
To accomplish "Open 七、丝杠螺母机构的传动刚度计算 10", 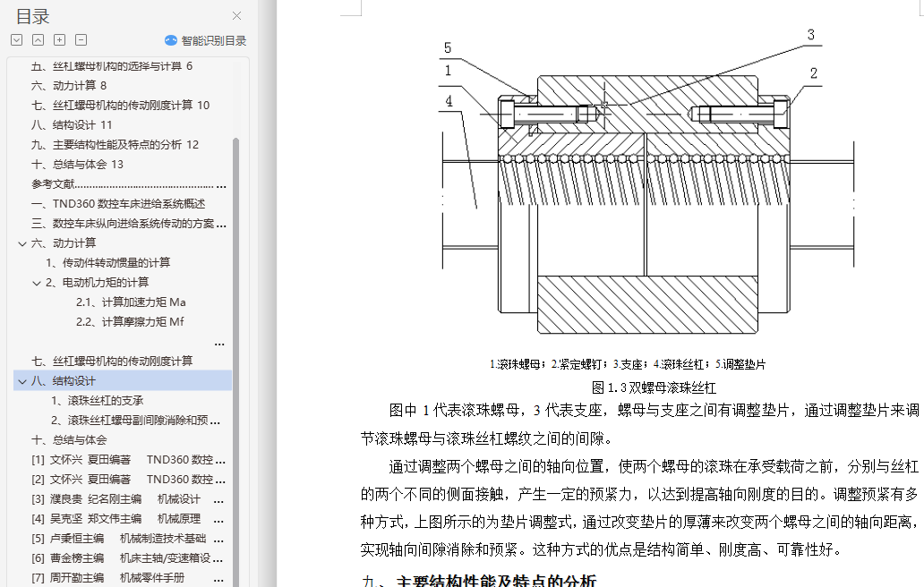I will 120,105.
